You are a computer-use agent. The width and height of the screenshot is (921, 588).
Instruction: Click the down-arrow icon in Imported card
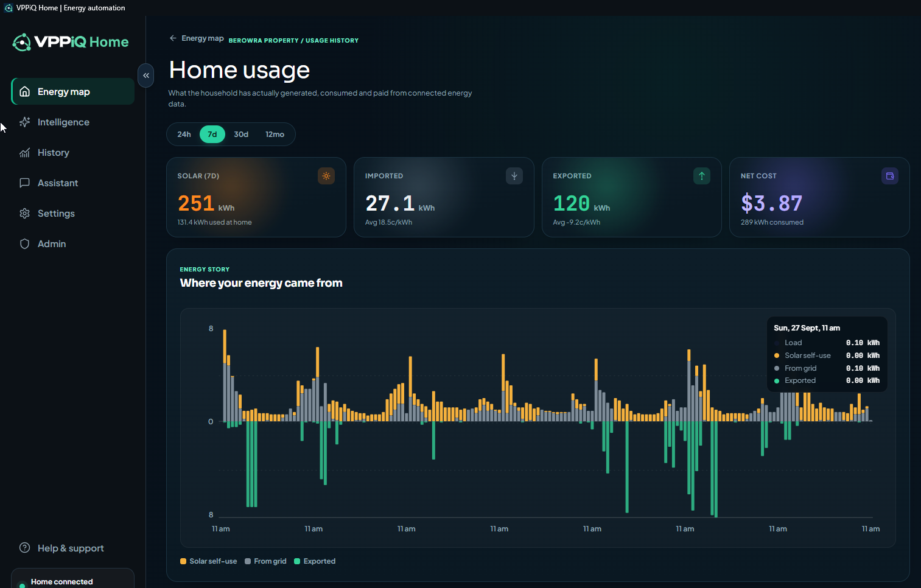514,176
